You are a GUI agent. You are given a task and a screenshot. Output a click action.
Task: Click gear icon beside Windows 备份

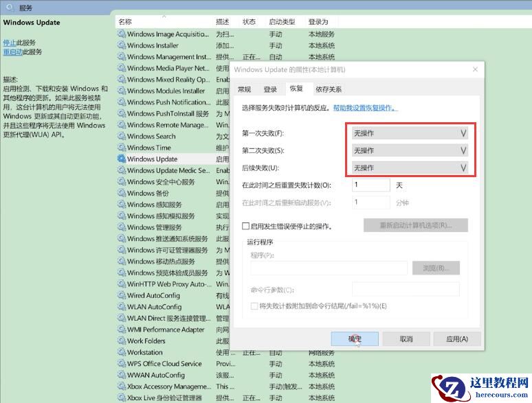point(122,193)
